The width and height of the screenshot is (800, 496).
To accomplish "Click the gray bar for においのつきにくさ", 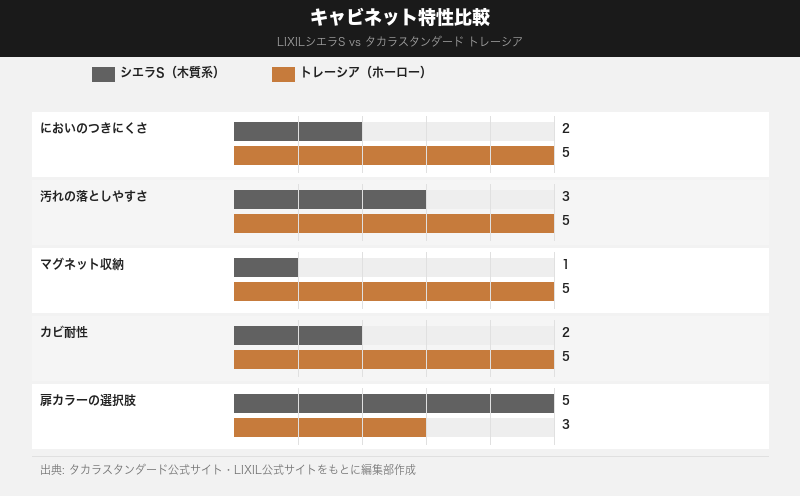I will [298, 131].
